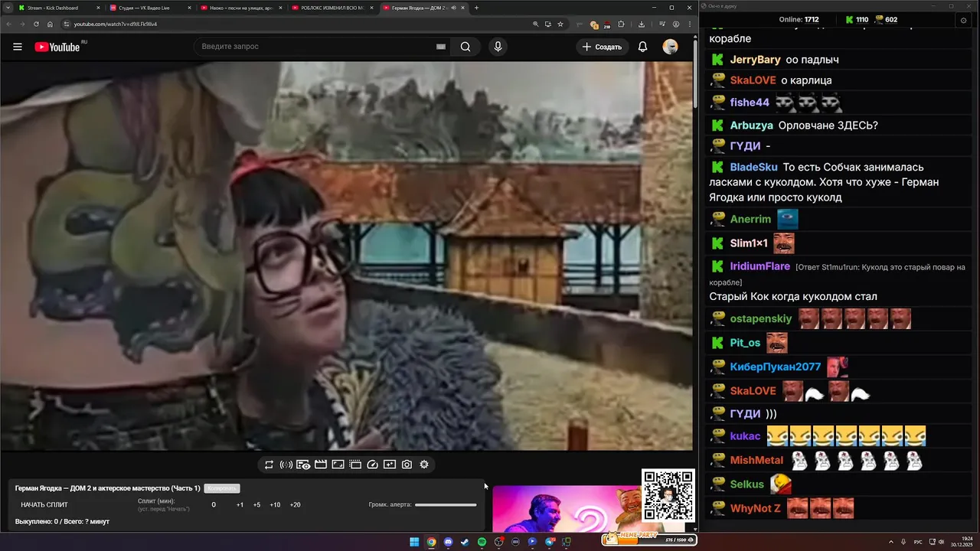This screenshot has width=980, height=551.
Task: Adjust the Громк. алерта volume slider
Action: point(446,504)
